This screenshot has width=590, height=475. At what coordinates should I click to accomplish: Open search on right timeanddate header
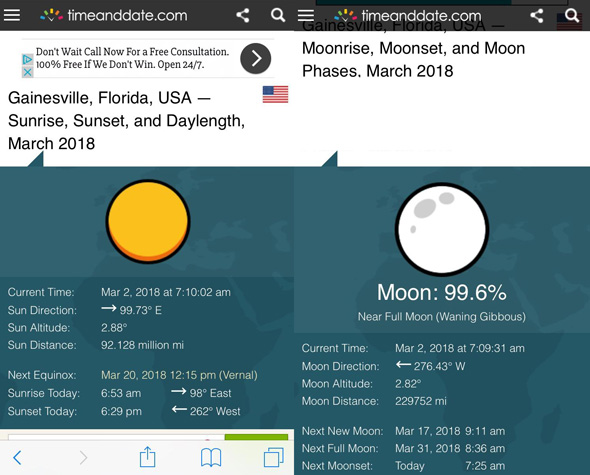pyautogui.click(x=572, y=15)
